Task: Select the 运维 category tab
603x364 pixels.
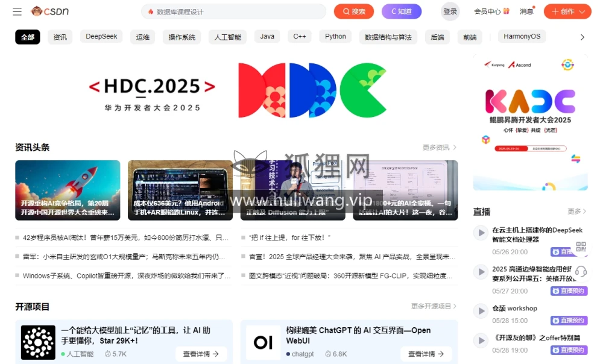Action: [143, 37]
